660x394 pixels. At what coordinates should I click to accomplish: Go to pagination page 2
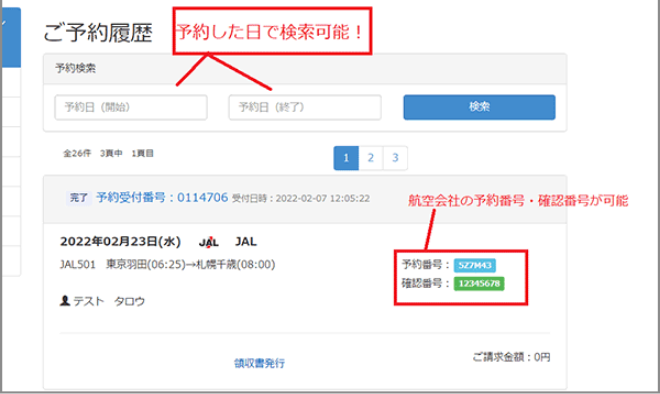point(371,158)
